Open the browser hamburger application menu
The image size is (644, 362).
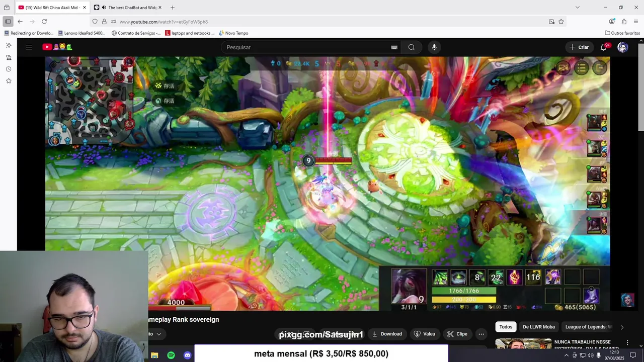coord(636,22)
